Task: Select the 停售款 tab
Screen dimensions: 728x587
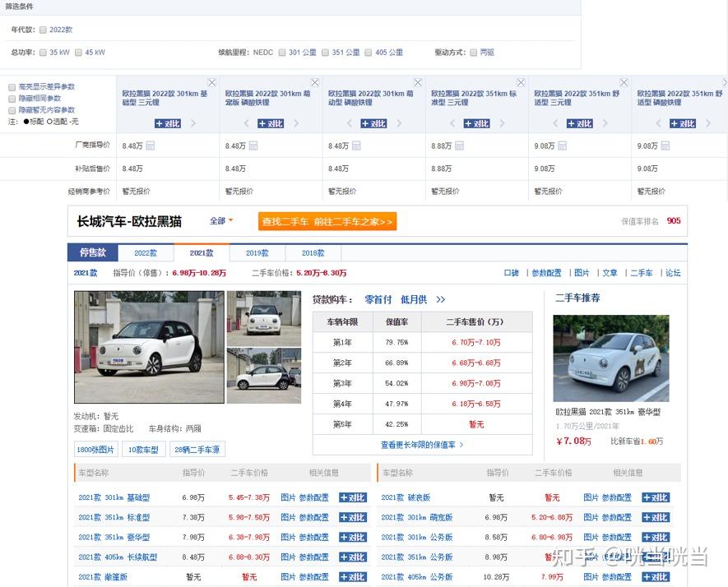Action: (x=93, y=252)
